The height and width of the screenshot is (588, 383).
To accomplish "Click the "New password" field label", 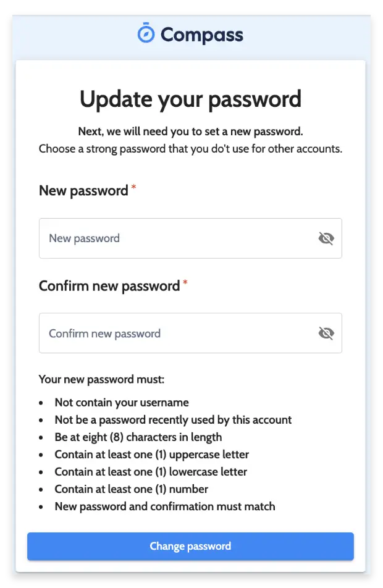I will coord(83,191).
